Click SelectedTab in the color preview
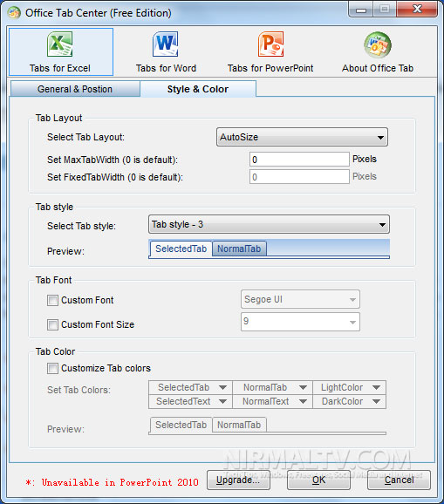 tap(181, 425)
